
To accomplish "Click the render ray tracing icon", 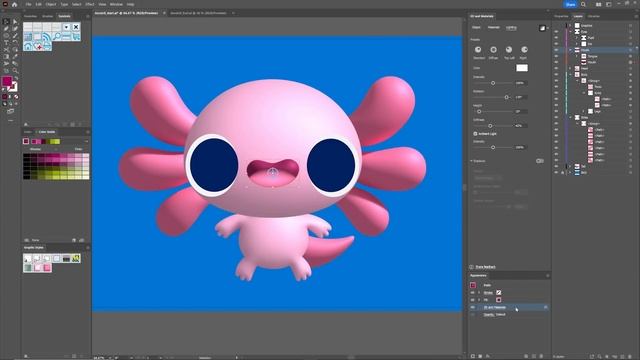I will point(542,28).
